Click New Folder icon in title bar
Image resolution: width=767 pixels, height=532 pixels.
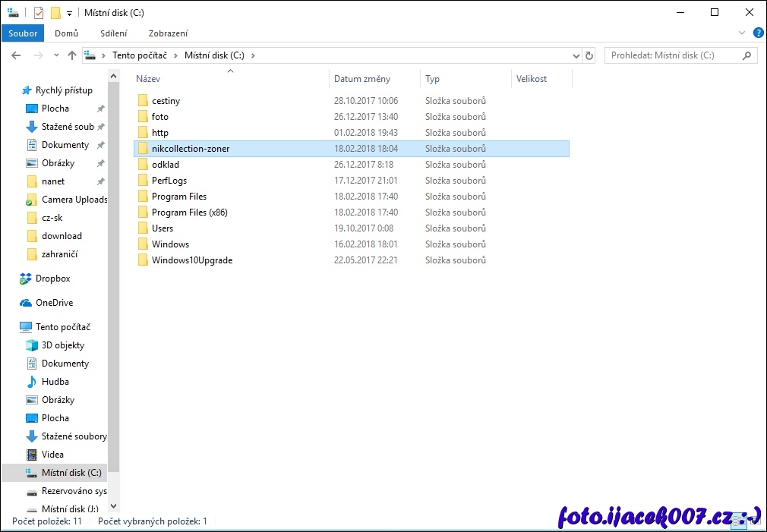[x=55, y=13]
